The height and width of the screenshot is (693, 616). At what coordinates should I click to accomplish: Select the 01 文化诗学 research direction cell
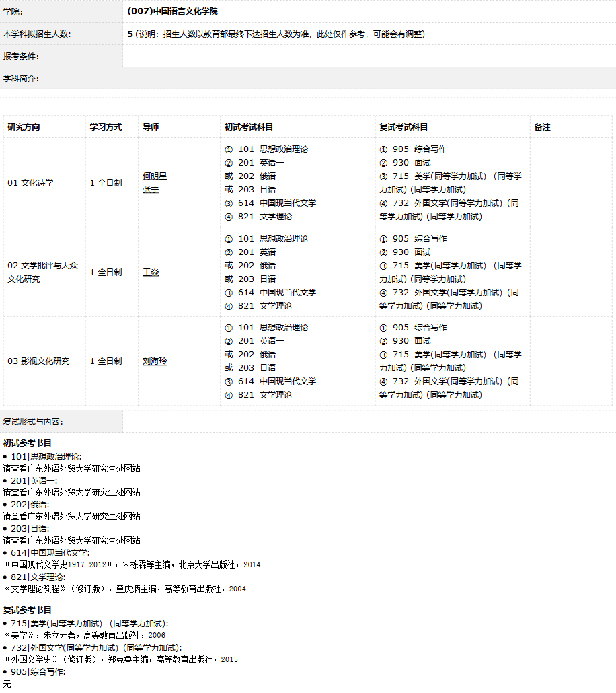tap(30, 183)
